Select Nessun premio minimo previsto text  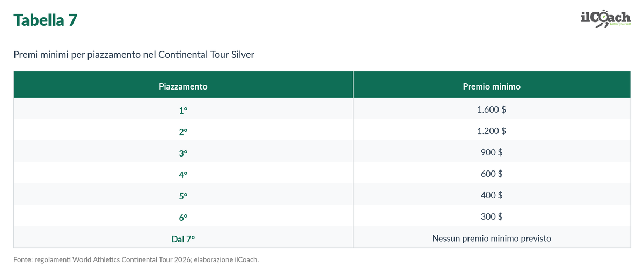(492, 238)
